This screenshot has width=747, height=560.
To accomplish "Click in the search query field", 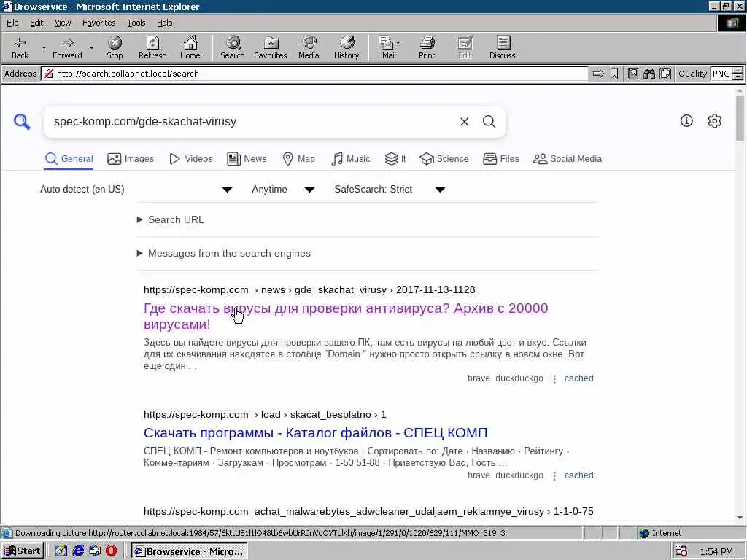I will [x=252, y=122].
